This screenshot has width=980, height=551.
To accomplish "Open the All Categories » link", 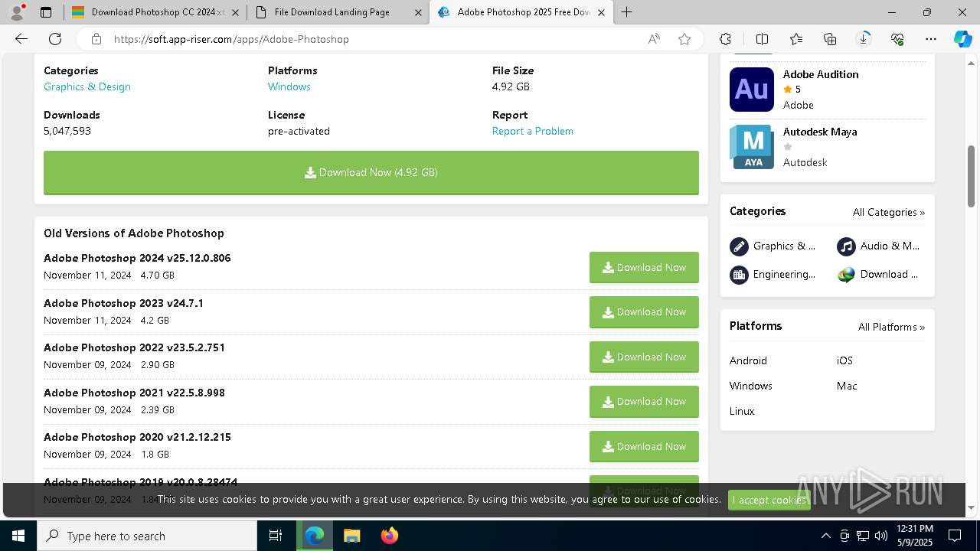I will point(889,212).
